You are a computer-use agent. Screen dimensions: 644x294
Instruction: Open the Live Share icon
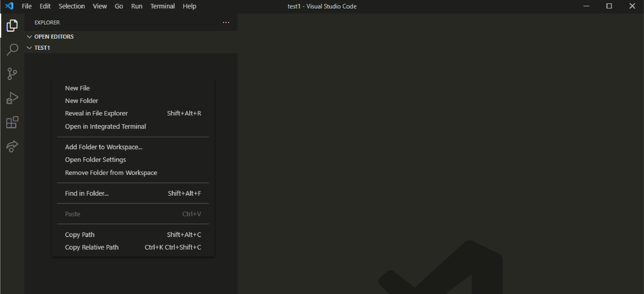pos(12,146)
